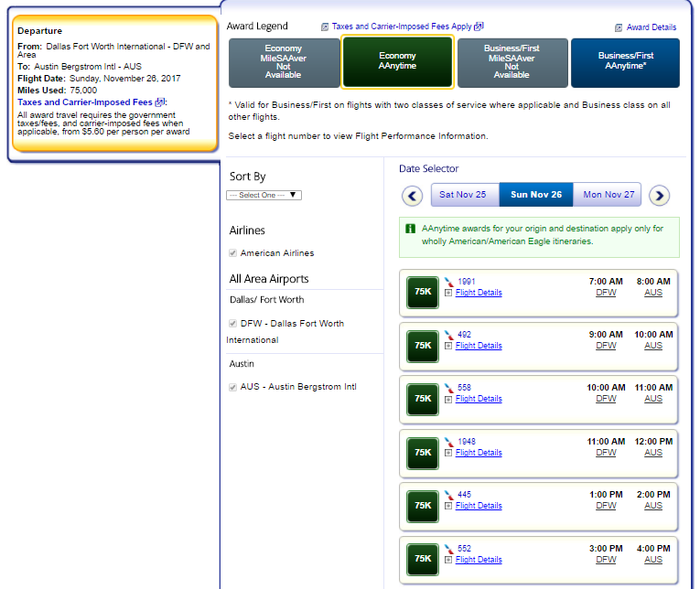
Task: Expand Flight Details for flight 1948
Action: (x=478, y=453)
